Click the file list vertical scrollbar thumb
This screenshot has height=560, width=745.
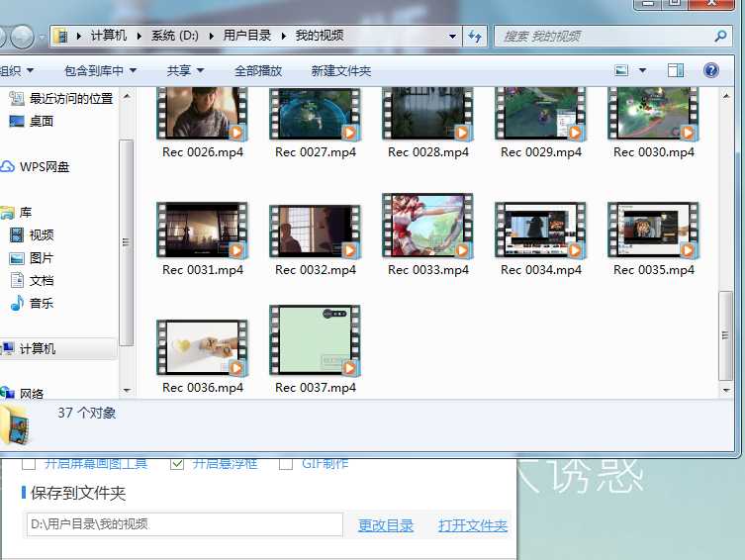coord(725,335)
